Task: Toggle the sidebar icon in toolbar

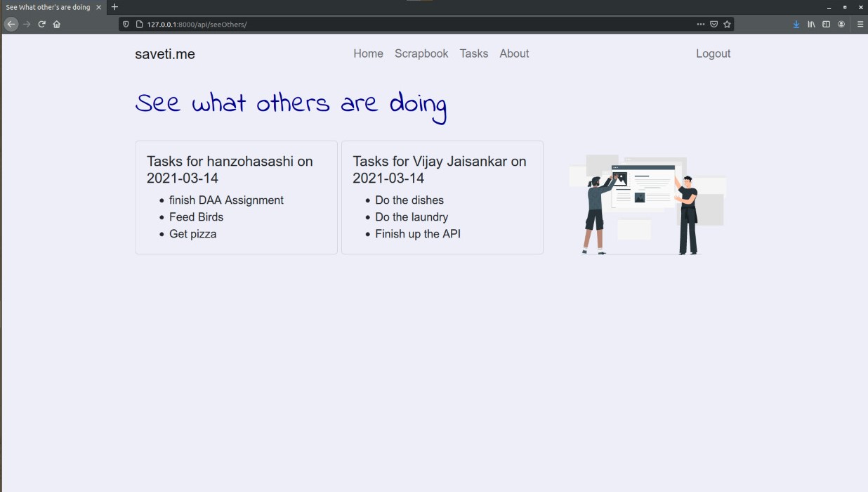Action: point(826,24)
